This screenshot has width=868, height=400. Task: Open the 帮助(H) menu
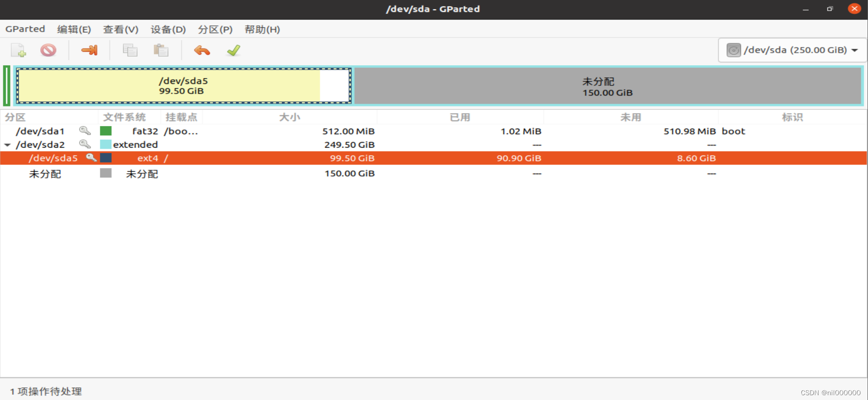pyautogui.click(x=262, y=29)
